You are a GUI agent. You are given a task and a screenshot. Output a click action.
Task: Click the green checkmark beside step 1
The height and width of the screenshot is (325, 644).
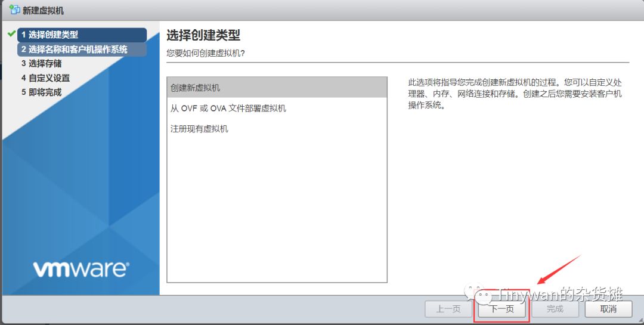coord(11,33)
